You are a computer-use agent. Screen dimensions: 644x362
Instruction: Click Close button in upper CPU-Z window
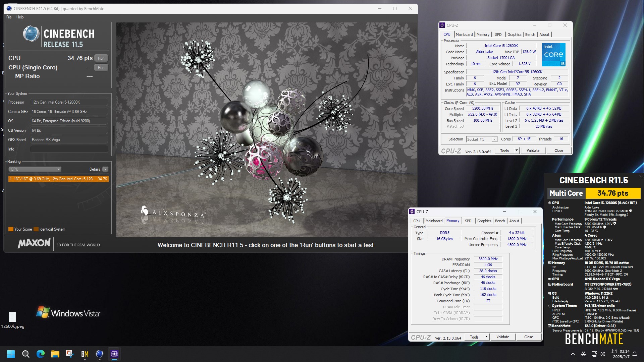pyautogui.click(x=559, y=150)
